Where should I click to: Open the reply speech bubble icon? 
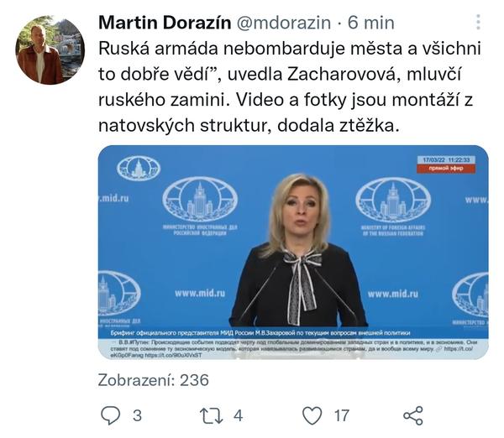click(111, 415)
